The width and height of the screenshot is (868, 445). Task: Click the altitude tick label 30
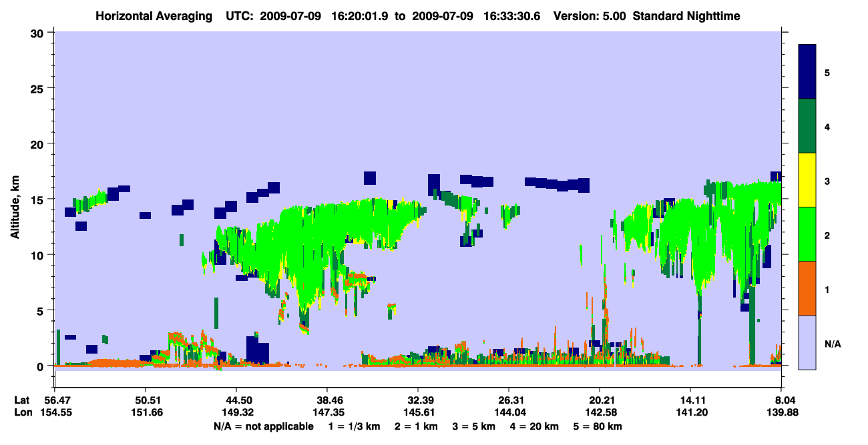click(39, 33)
